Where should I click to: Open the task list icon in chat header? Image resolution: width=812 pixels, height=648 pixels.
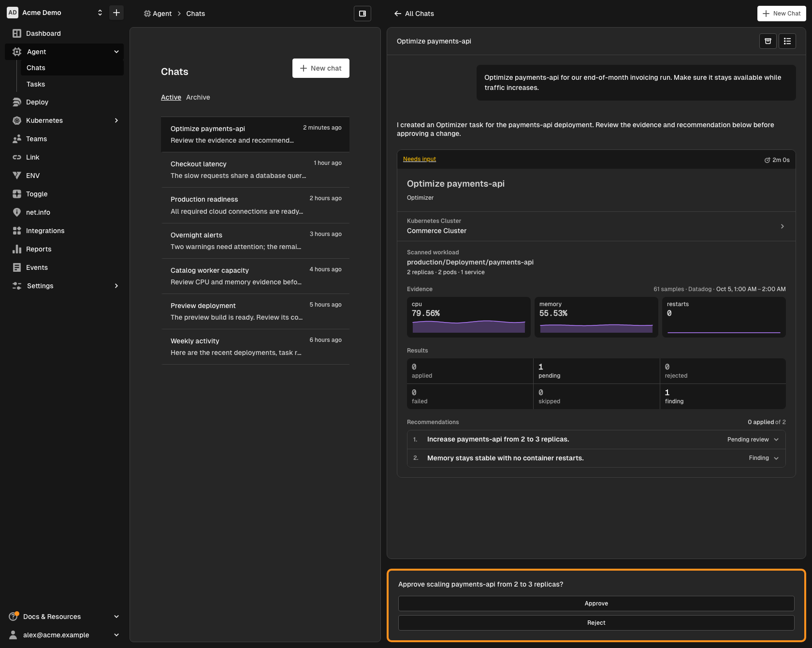[787, 41]
